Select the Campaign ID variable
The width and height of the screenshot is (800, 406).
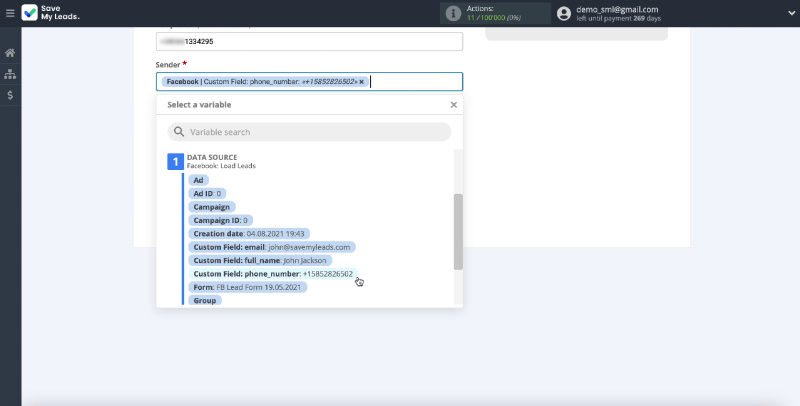pos(220,220)
